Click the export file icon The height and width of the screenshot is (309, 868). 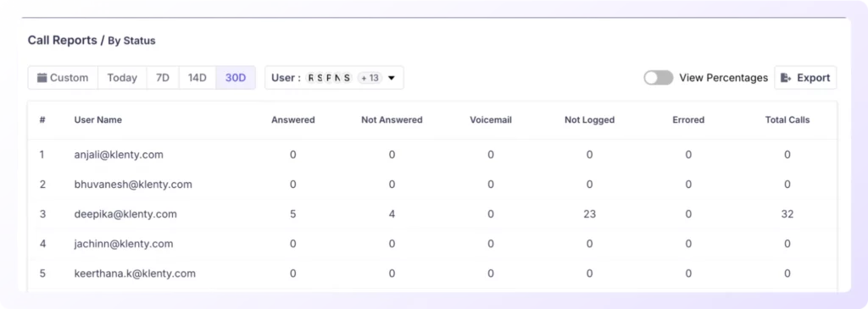[x=786, y=78]
